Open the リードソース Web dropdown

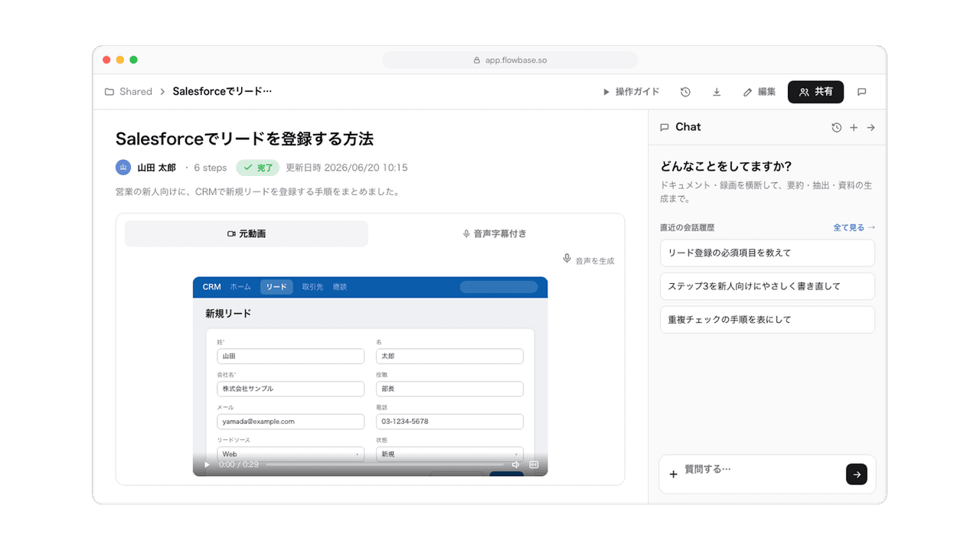[291, 454]
